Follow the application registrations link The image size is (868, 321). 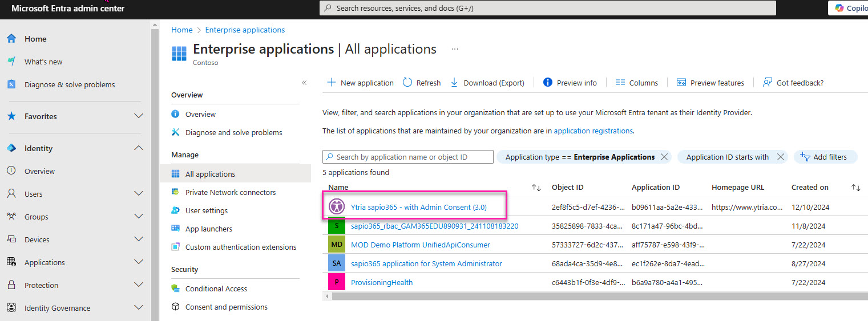pos(593,131)
